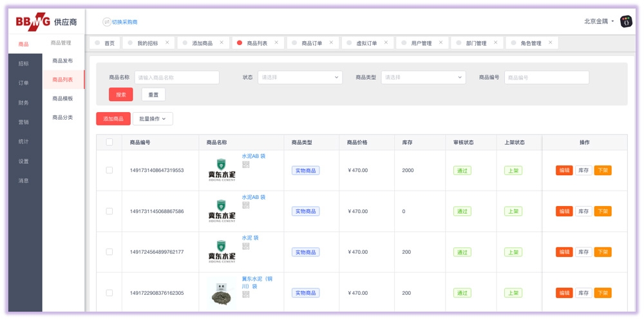Close the 用户管理 tab

click(x=440, y=42)
